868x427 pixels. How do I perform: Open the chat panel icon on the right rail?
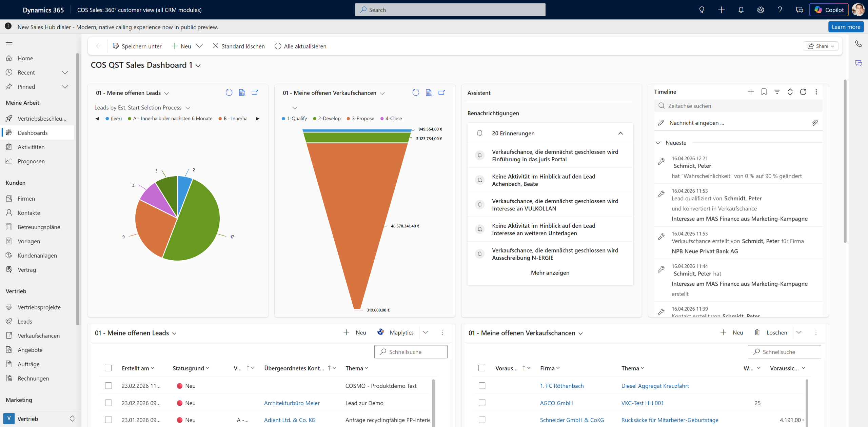pyautogui.click(x=859, y=63)
